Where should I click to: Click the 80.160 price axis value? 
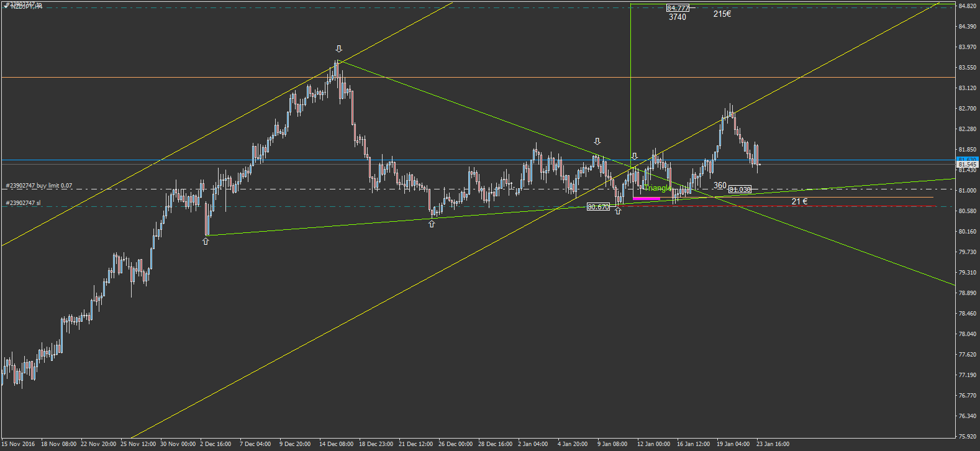tap(968, 232)
